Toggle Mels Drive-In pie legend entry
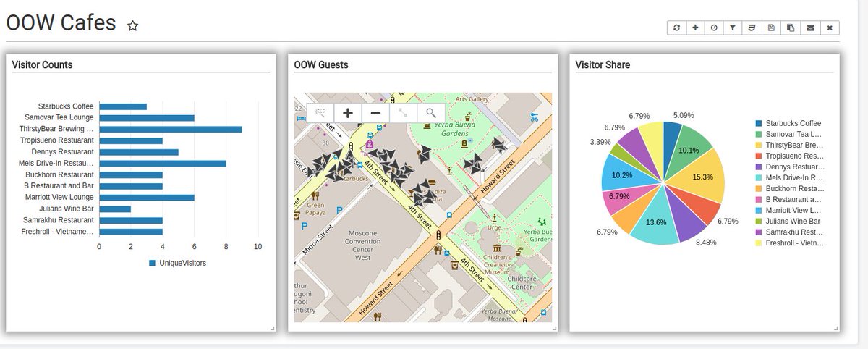Viewport: 868px width, 349px height. [788, 177]
